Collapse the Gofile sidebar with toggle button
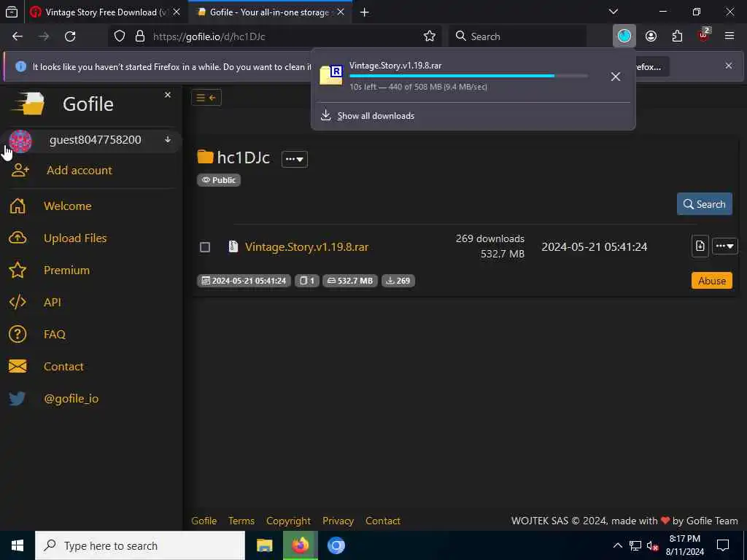This screenshot has height=560, width=747. [x=206, y=98]
